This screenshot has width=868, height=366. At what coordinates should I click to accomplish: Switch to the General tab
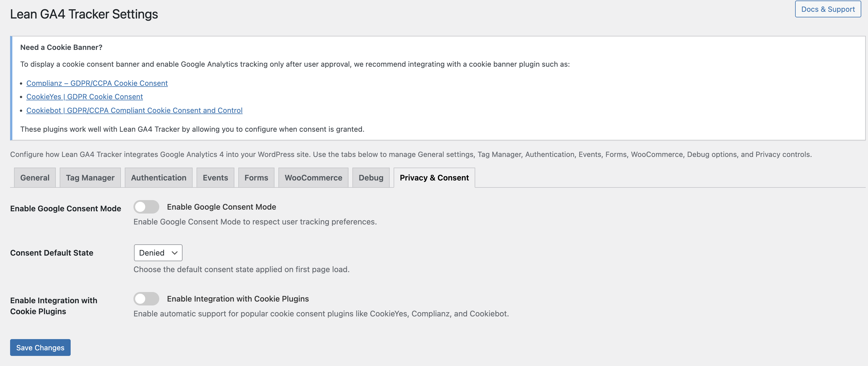[35, 177]
